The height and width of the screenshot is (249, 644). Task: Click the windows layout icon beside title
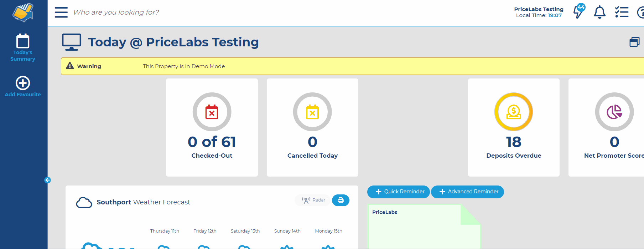(634, 42)
